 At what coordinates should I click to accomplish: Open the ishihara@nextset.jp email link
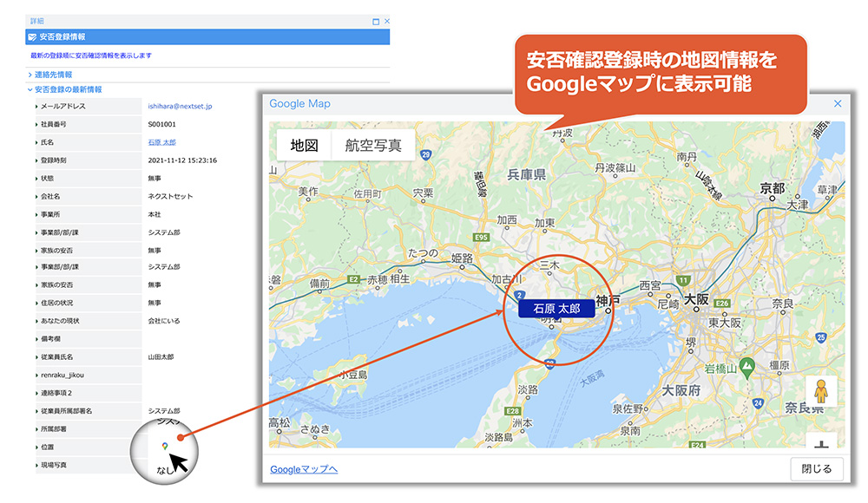coord(180,107)
